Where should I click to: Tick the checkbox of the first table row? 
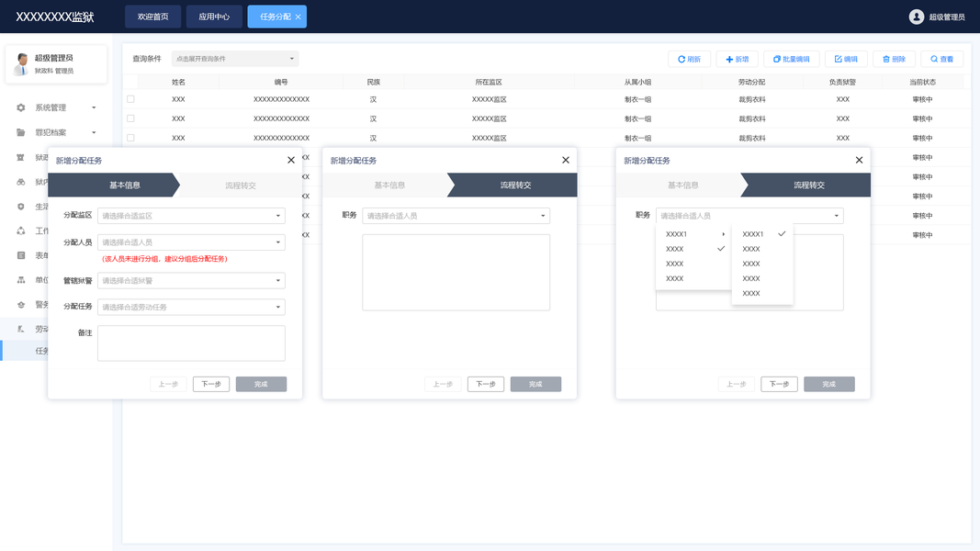pos(130,98)
